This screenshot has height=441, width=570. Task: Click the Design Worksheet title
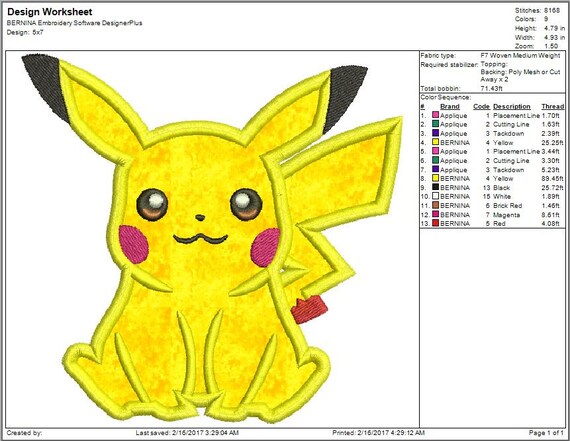click(49, 12)
